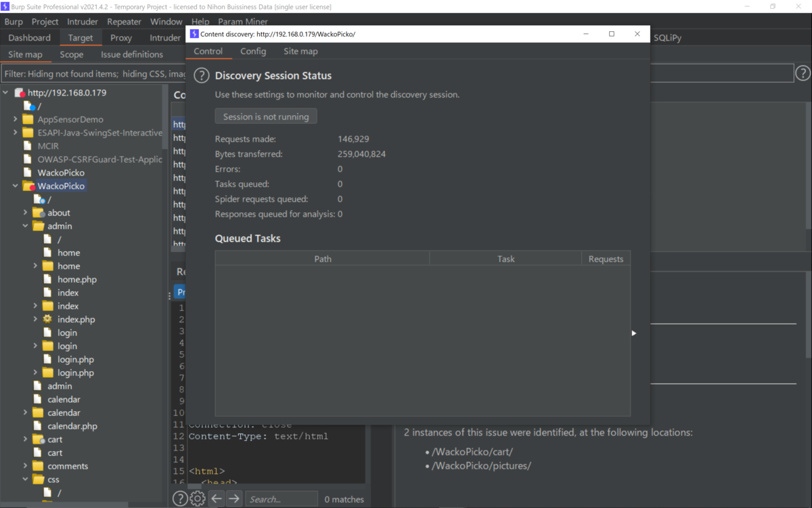Open the filter bar help icon
The image size is (812, 508).
click(x=803, y=73)
